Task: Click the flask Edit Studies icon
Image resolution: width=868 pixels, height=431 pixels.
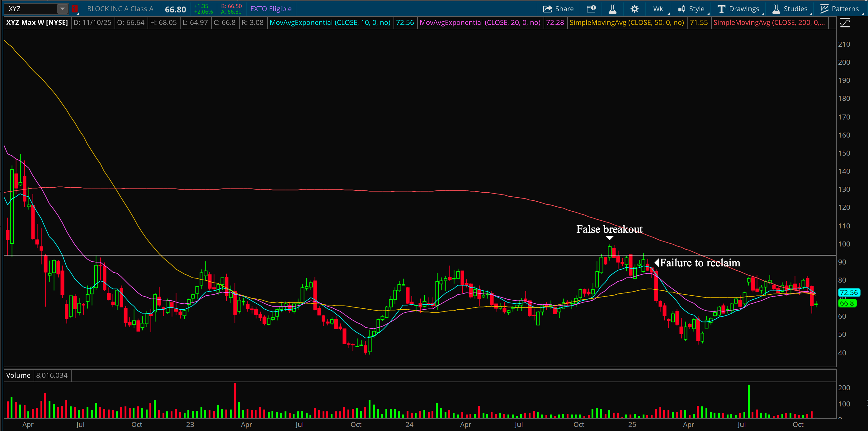Action: tap(613, 9)
